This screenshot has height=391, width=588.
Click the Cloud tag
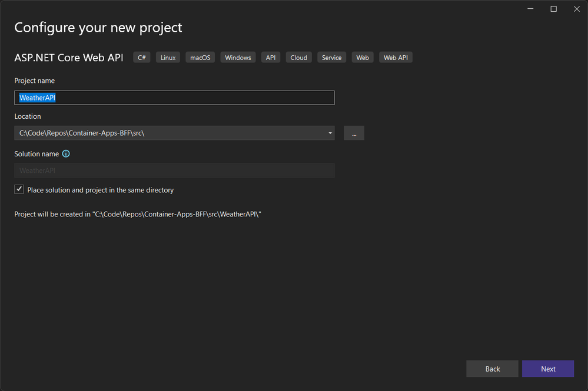(299, 57)
